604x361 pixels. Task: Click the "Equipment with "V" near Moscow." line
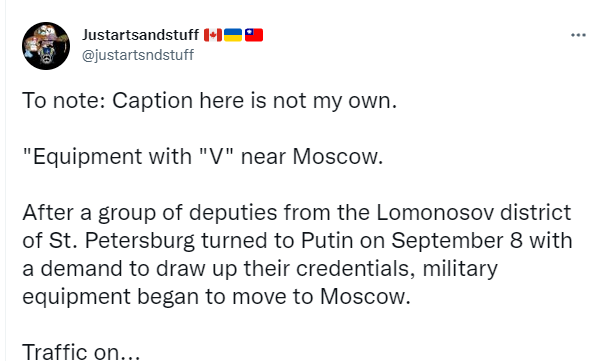coord(203,157)
